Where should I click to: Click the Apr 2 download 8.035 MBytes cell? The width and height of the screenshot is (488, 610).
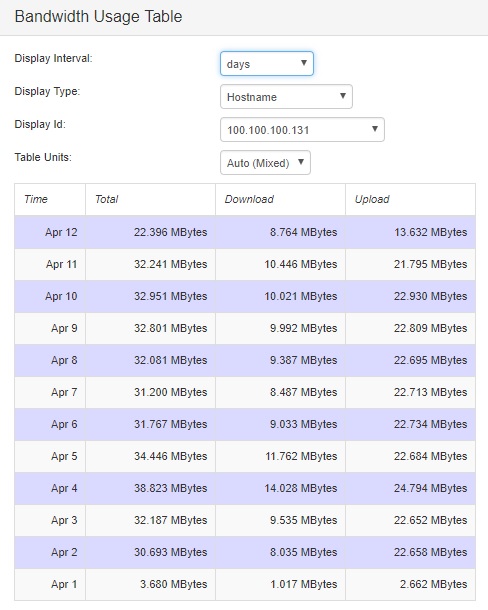280,552
